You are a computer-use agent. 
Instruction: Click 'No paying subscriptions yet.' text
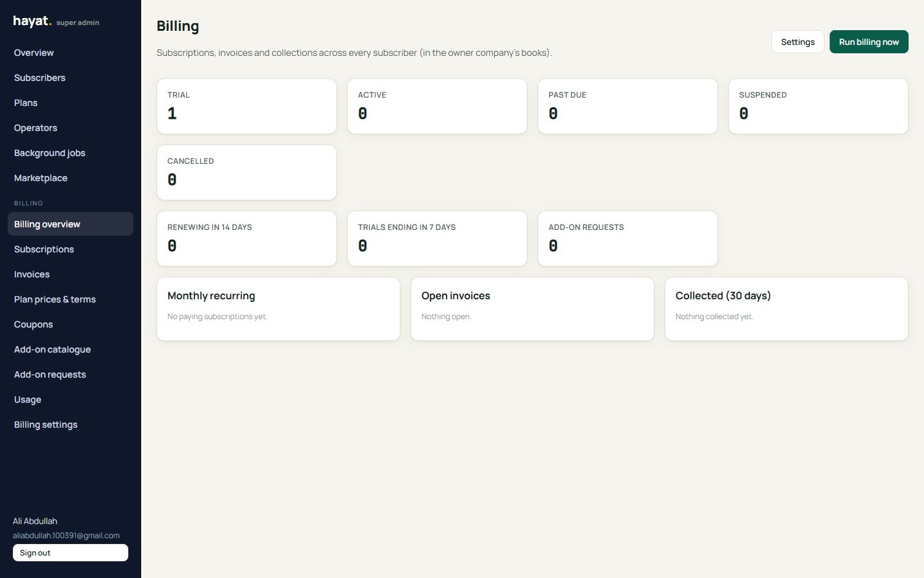[217, 317]
